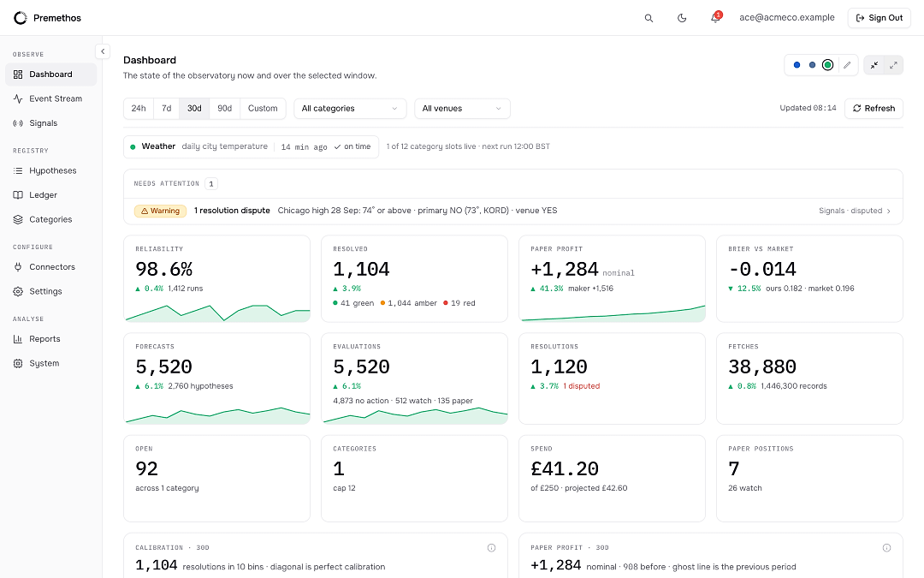Select the 7d time window
Viewport: 924px width, 578px height.
point(167,109)
